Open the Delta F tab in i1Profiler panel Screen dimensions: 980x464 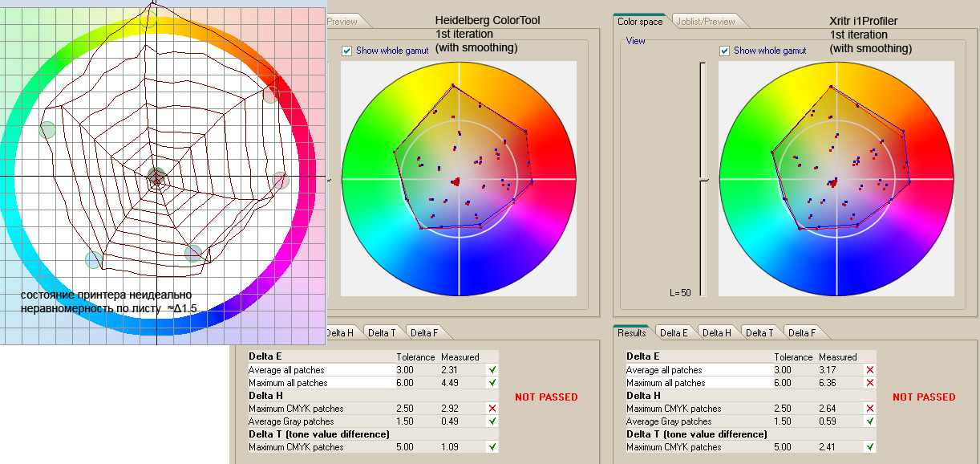pos(801,332)
